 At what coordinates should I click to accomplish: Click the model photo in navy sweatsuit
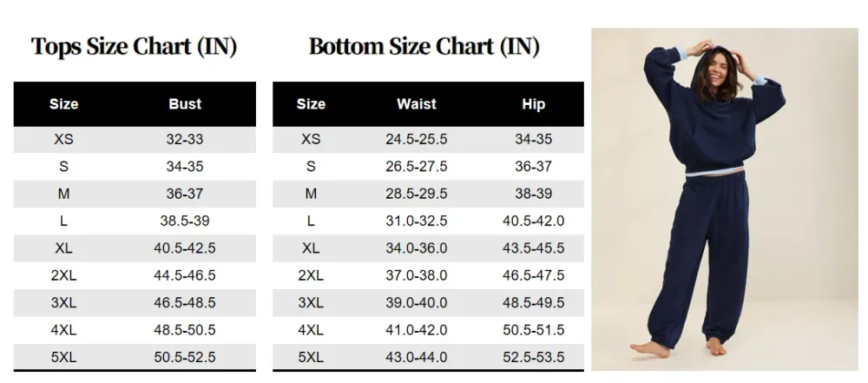tap(725, 199)
